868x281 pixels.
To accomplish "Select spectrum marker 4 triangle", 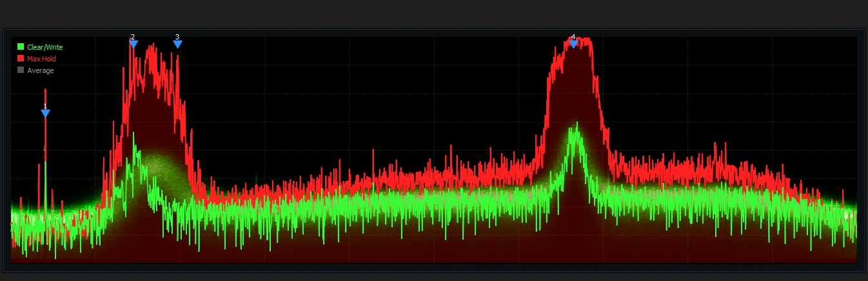I will click(x=573, y=45).
